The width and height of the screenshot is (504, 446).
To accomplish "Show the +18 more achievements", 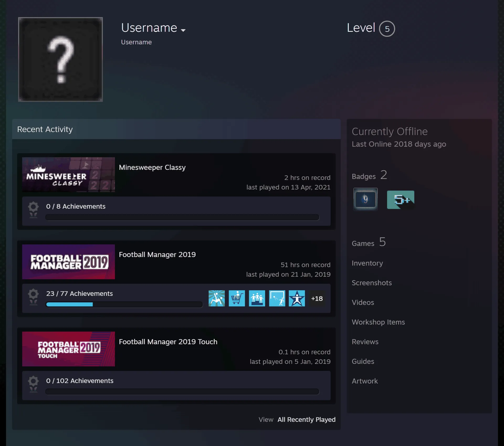I will (317, 298).
